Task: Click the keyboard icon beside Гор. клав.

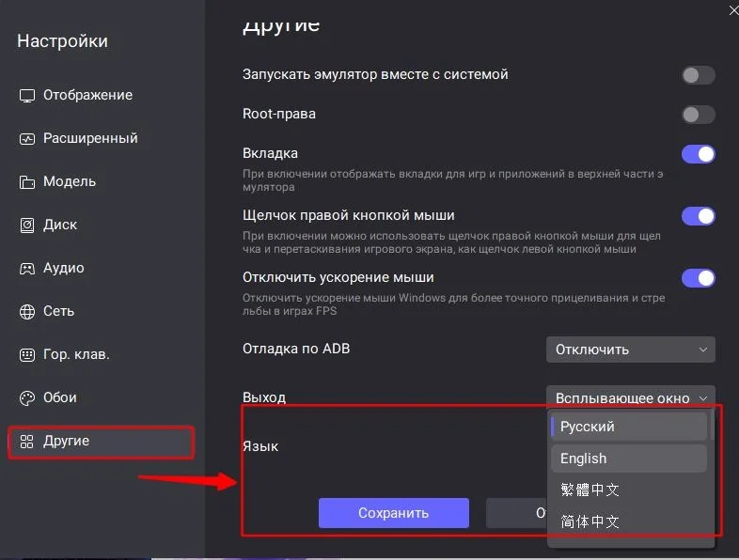Action: [27, 354]
